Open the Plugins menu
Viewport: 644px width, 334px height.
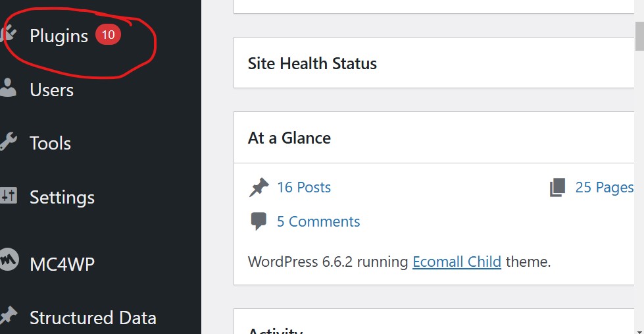(x=59, y=36)
